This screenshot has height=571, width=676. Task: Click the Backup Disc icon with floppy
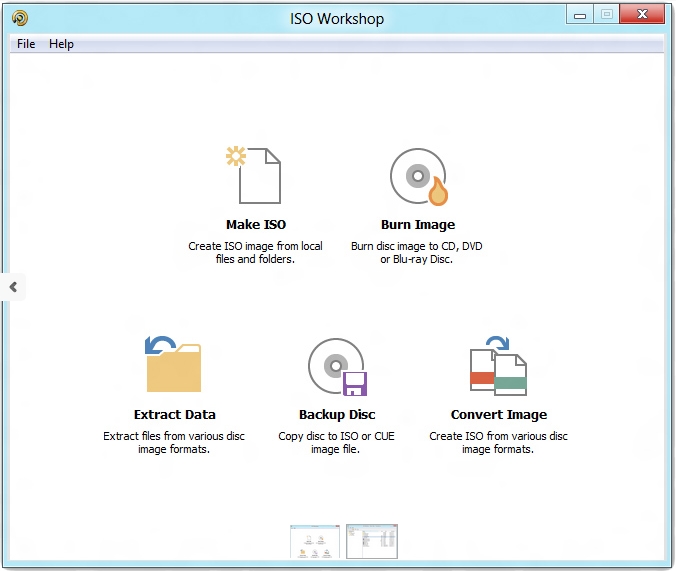click(x=338, y=367)
